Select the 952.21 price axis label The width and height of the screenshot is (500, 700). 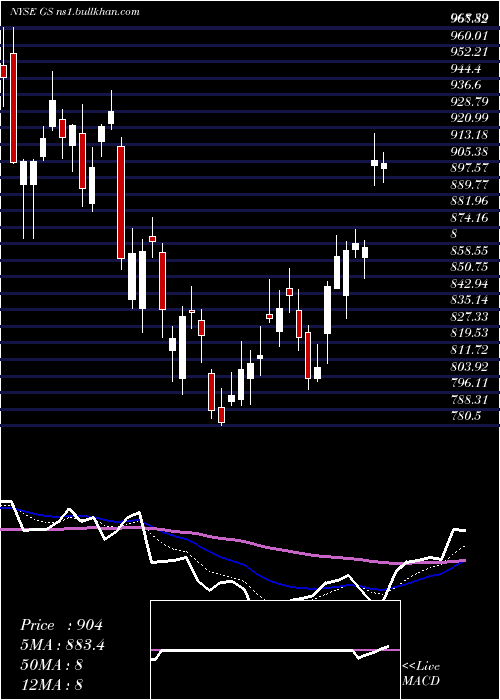469,52
